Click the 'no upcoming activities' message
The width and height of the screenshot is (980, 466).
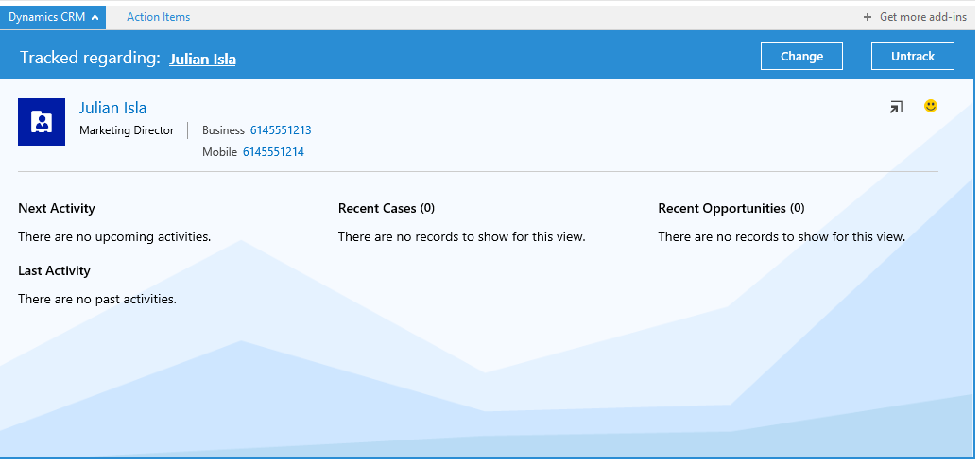[114, 236]
